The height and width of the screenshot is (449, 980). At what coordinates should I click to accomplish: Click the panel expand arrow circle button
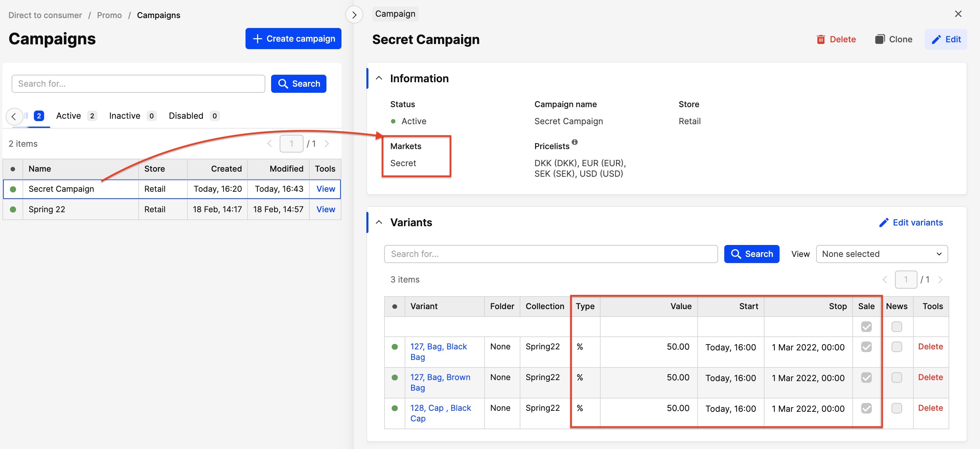click(354, 15)
